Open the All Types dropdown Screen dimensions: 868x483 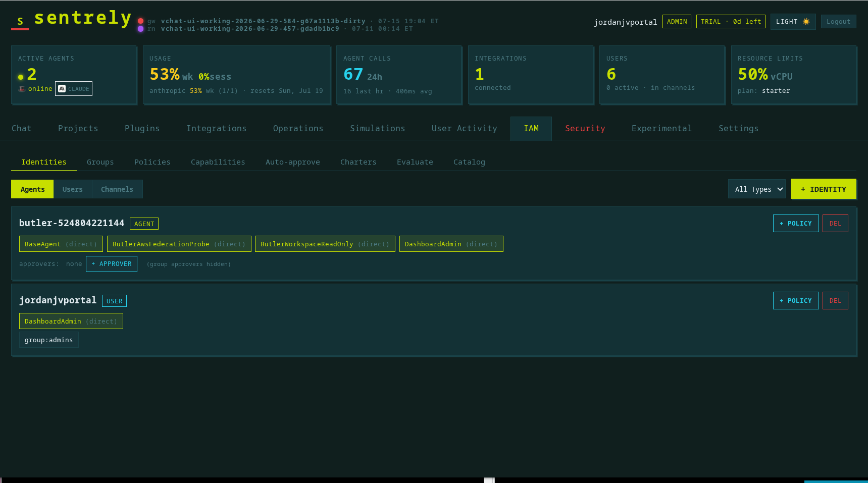click(756, 189)
